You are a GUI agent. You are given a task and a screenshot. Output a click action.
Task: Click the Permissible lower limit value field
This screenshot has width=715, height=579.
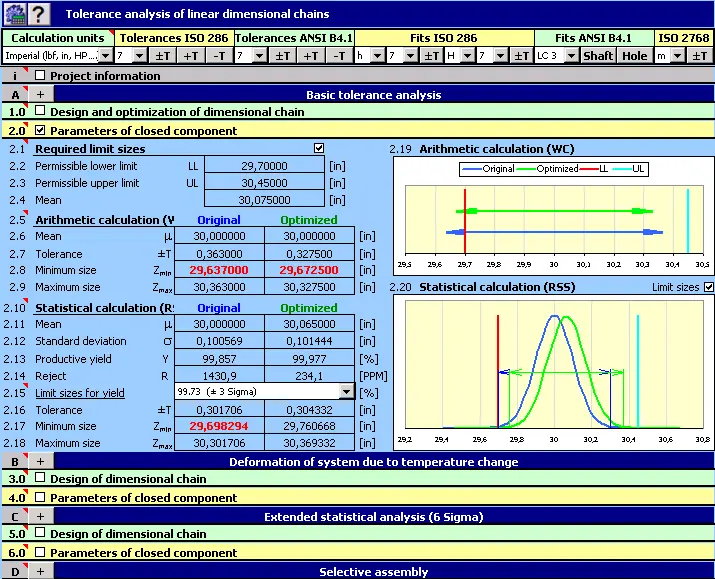click(x=264, y=166)
